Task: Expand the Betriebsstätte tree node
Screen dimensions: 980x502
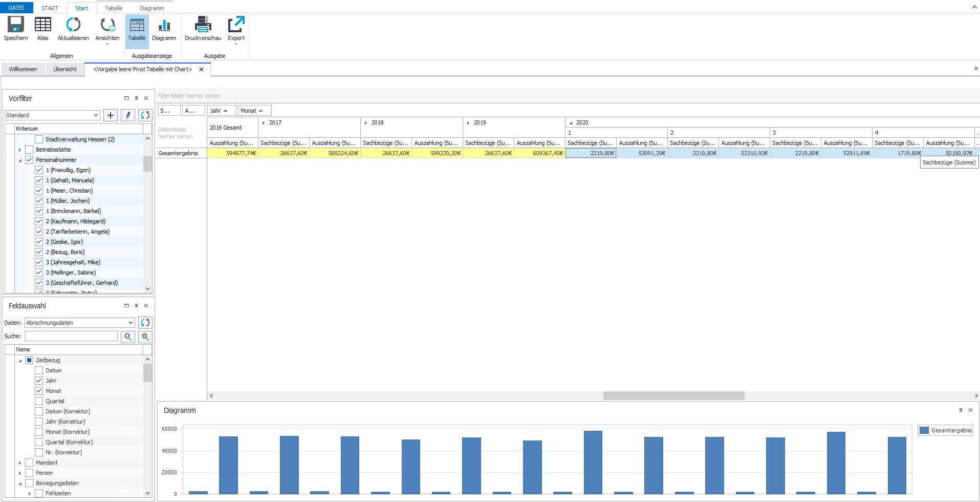Action: (x=20, y=150)
